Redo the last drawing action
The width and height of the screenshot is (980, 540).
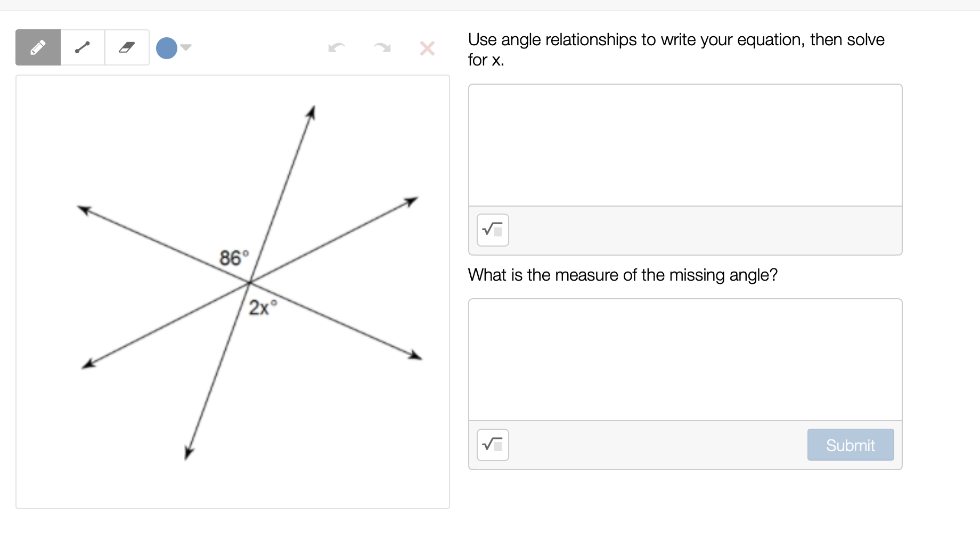click(x=382, y=48)
